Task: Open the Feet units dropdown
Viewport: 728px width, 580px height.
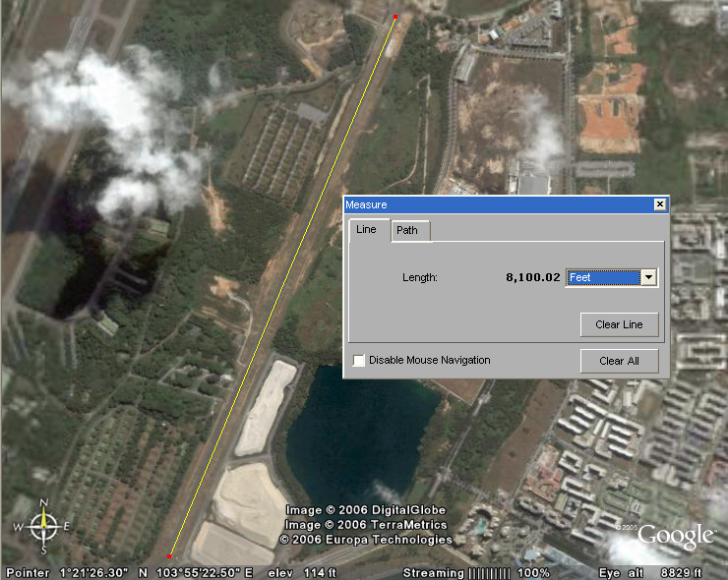Action: 603,278
